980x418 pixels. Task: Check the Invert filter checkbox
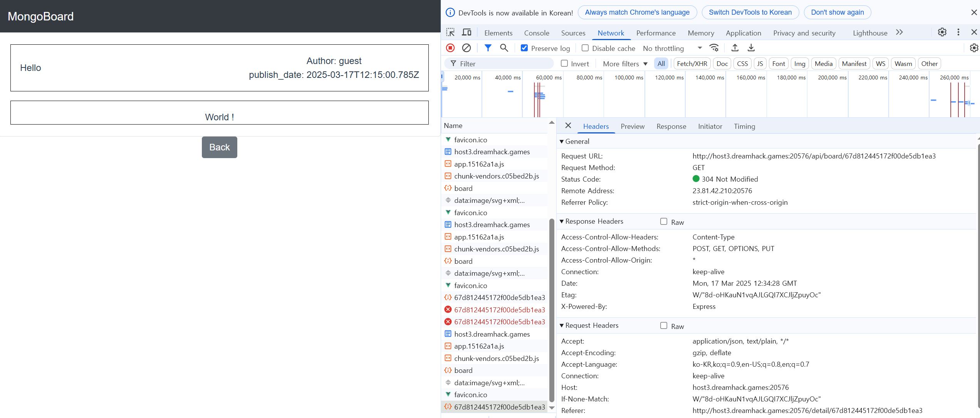(564, 64)
